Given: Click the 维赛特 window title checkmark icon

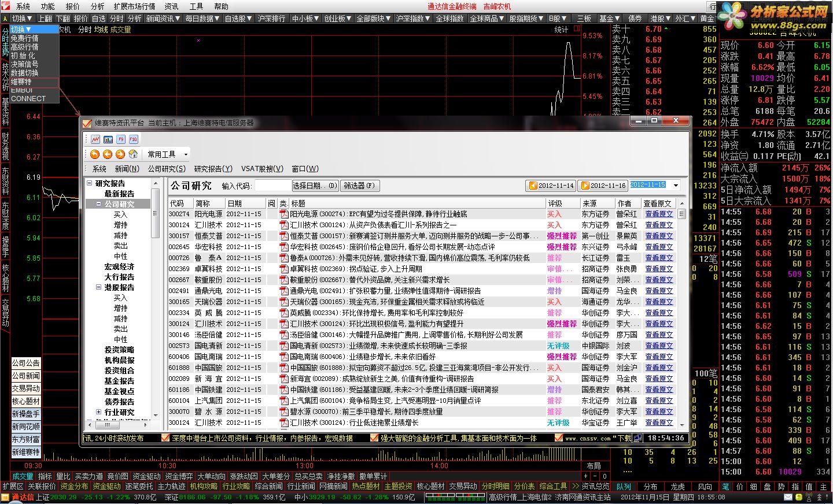Looking at the screenshot, I should click(87, 123).
